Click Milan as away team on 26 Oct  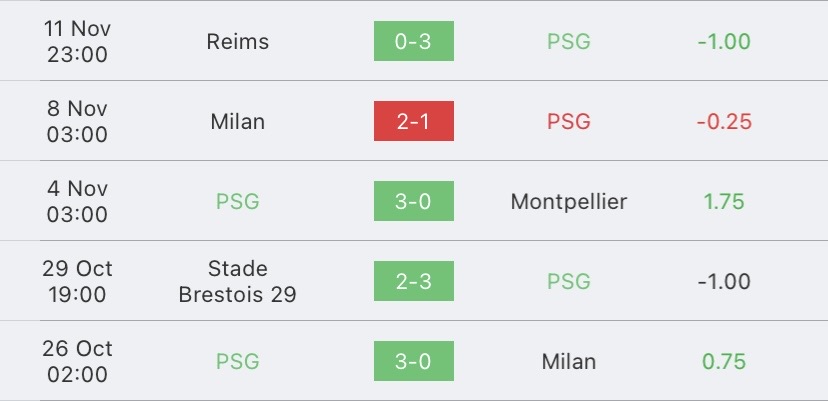[569, 361]
